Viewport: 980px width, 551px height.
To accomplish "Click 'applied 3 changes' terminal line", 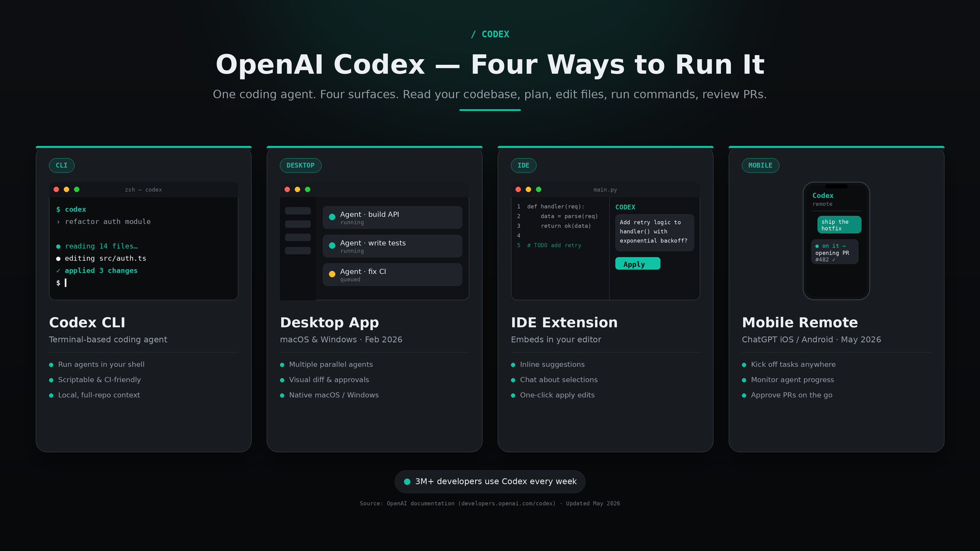I will [97, 270].
